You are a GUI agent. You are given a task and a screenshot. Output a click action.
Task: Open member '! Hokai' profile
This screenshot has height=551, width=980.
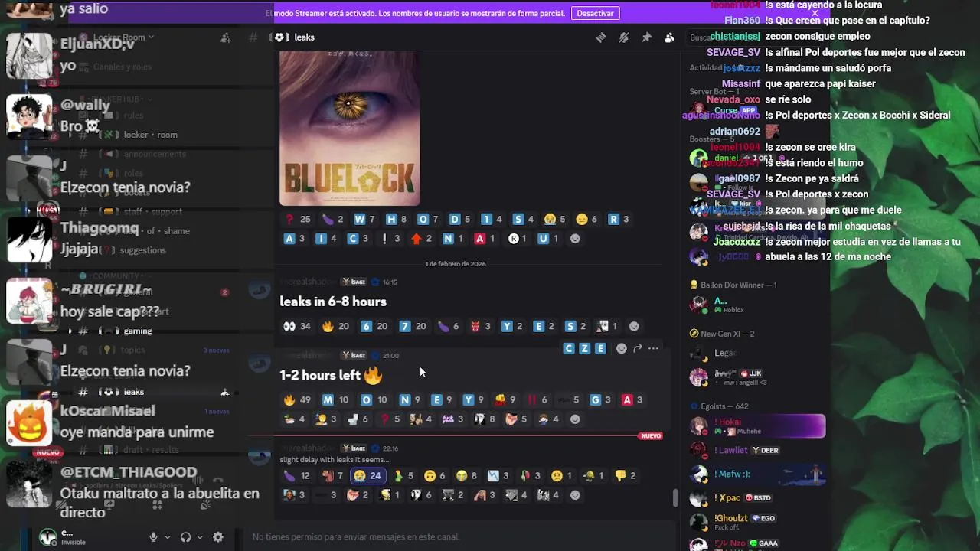coord(756,426)
